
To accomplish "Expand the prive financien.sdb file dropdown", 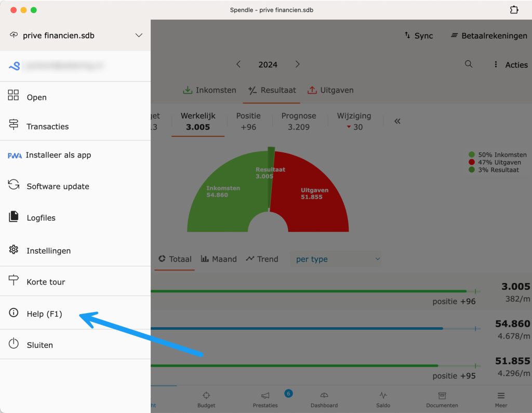I will point(139,35).
